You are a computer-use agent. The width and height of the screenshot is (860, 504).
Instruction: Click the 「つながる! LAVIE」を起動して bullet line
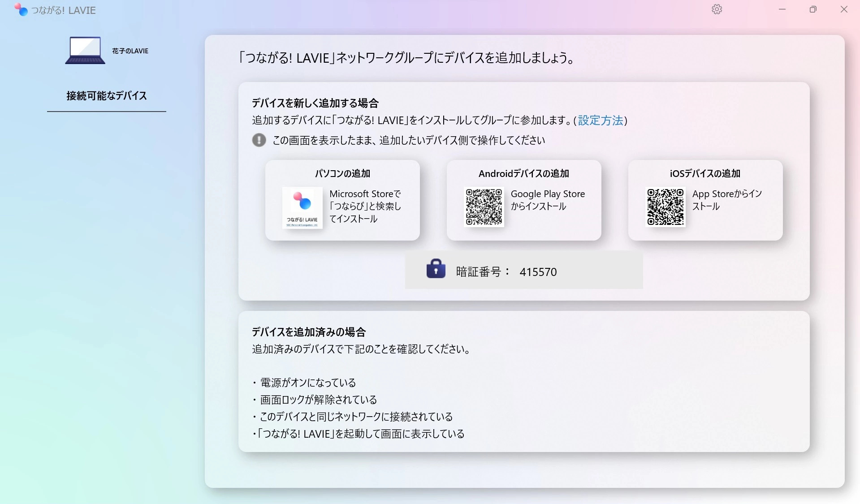[x=359, y=434]
